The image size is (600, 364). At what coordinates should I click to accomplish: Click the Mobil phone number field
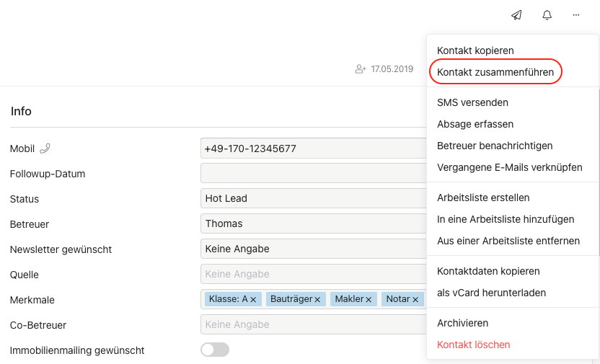coord(314,148)
